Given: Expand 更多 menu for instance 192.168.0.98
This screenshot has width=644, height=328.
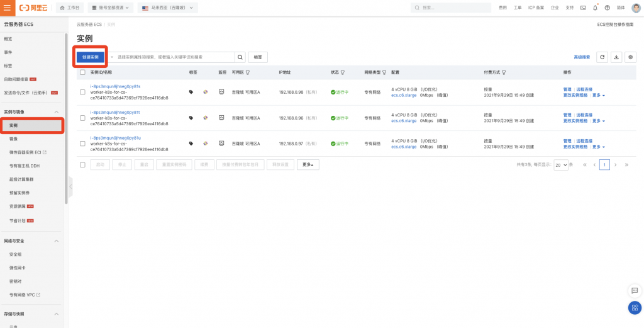Looking at the screenshot, I should 599,95.
